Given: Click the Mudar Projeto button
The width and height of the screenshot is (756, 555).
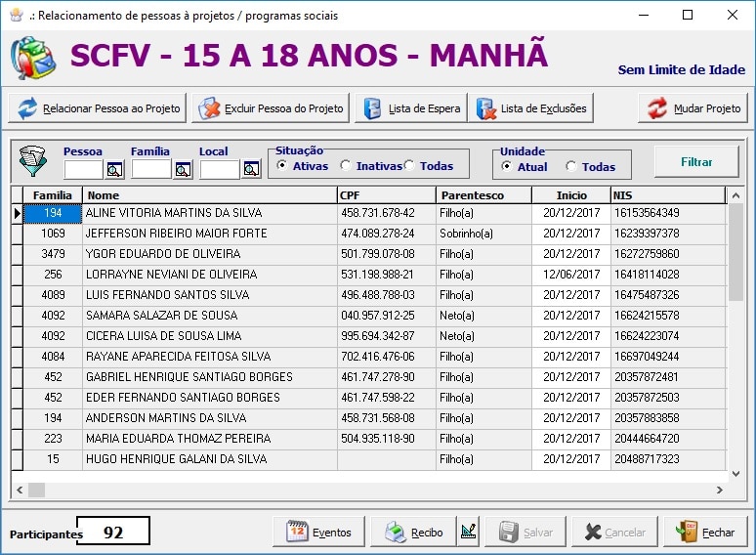Looking at the screenshot, I should point(693,108).
